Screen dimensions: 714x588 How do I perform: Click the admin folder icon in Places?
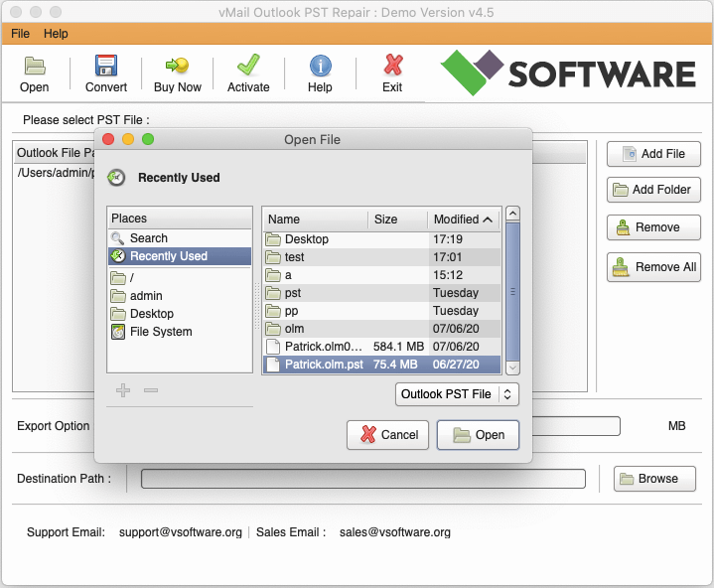point(118,296)
